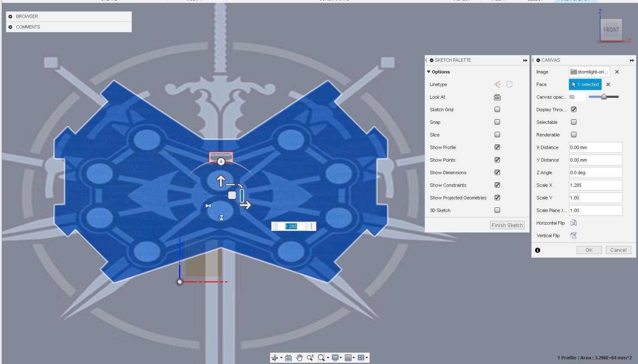Expand the Viewports dropdown arrow
The height and width of the screenshot is (364, 638).
pos(367,358)
